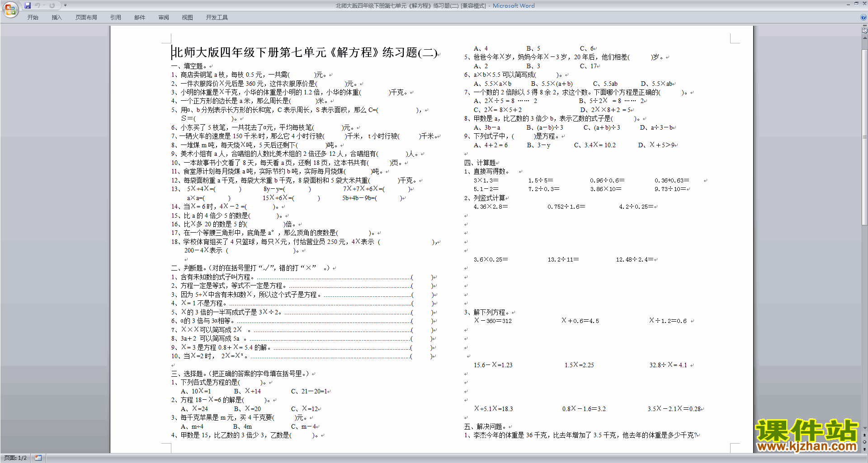
Task: Click the equation 1.5X=2.25
Action: pos(579,365)
